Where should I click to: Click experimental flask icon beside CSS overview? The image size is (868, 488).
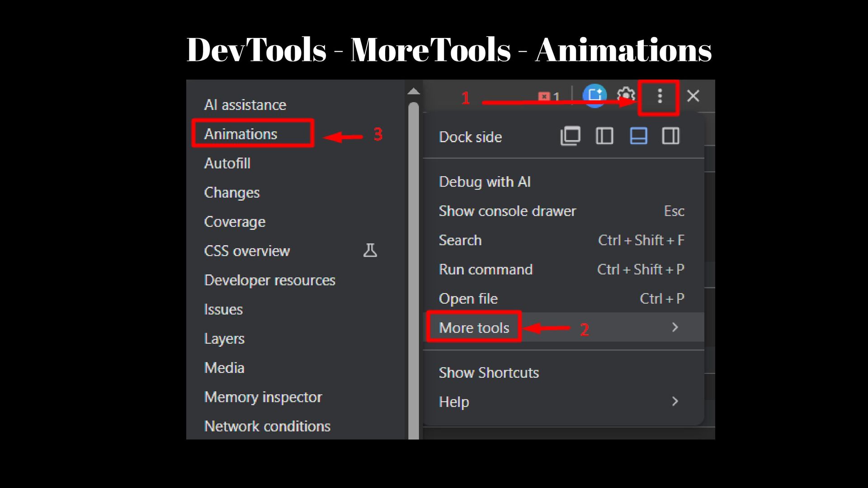[370, 250]
